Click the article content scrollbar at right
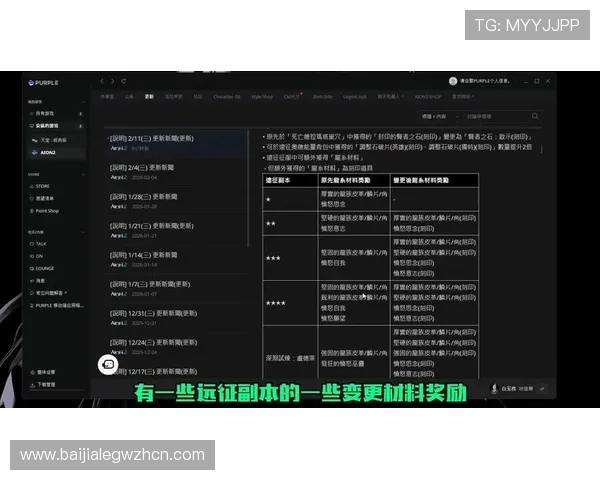This screenshot has width=600, height=480. (x=542, y=149)
